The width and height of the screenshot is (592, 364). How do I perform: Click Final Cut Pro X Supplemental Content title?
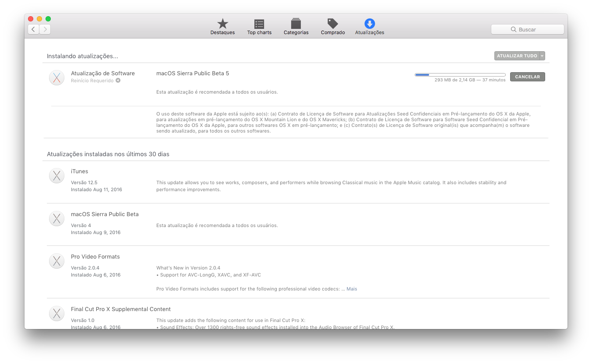tap(121, 309)
